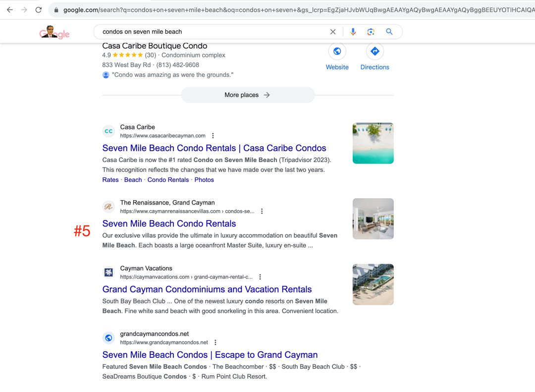Viewport: 535px width, 392px height.
Task: Expand the More places list
Action: [248, 95]
